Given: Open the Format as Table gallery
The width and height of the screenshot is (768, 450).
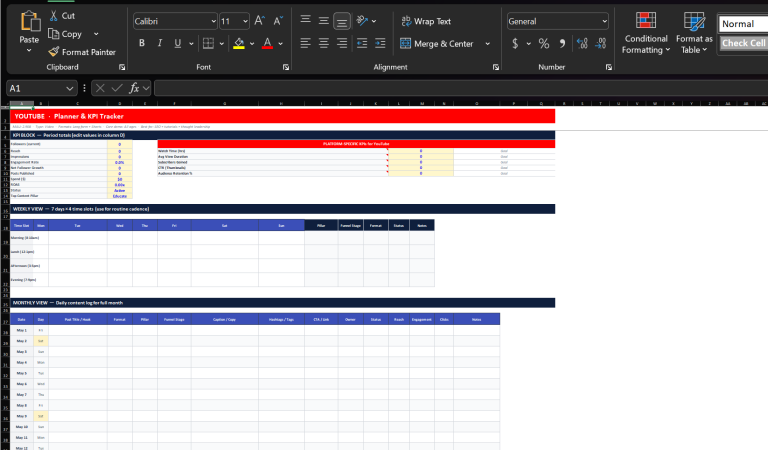Looking at the screenshot, I should (694, 33).
